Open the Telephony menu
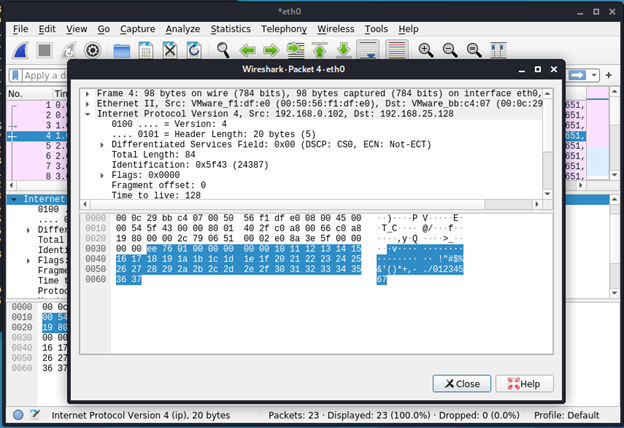This screenshot has height=428, width=624. [284, 29]
